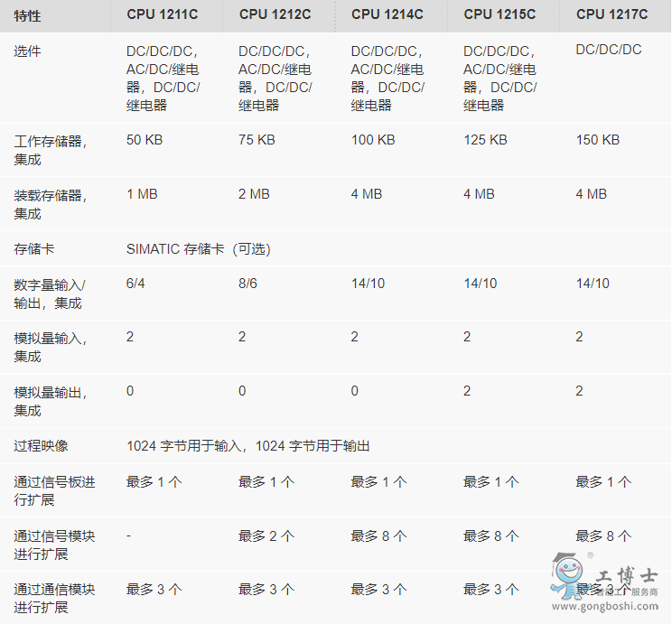Select the 1024 字节用于输入 process image text
Image resolution: width=672 pixels, height=624 pixels.
[186, 445]
